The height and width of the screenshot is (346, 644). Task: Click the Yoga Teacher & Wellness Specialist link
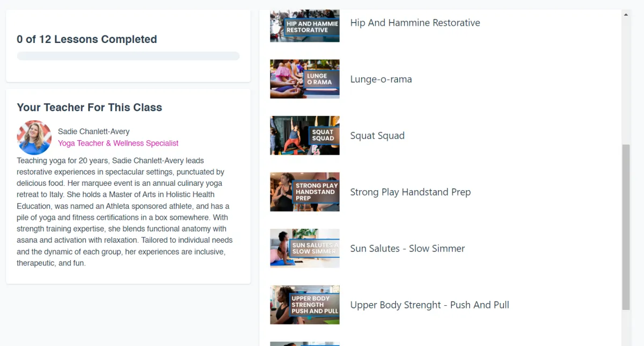coord(118,143)
